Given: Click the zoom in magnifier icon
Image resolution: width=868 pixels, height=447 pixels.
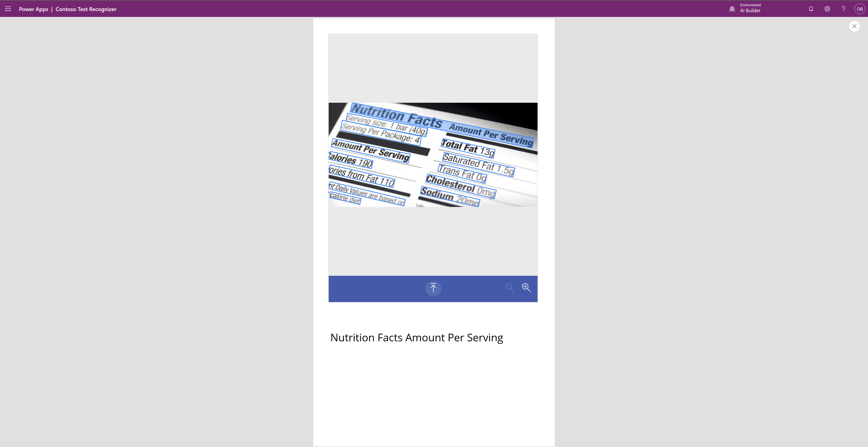Looking at the screenshot, I should tap(526, 287).
